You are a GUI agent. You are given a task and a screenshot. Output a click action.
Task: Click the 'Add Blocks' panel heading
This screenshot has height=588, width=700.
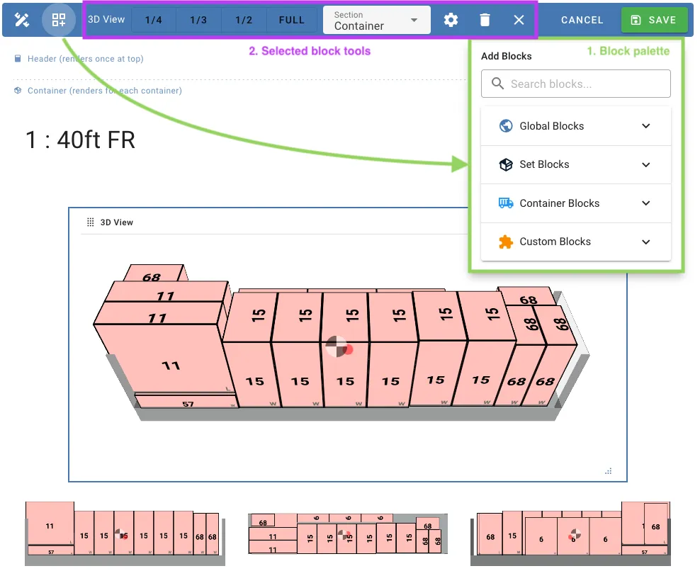[507, 56]
